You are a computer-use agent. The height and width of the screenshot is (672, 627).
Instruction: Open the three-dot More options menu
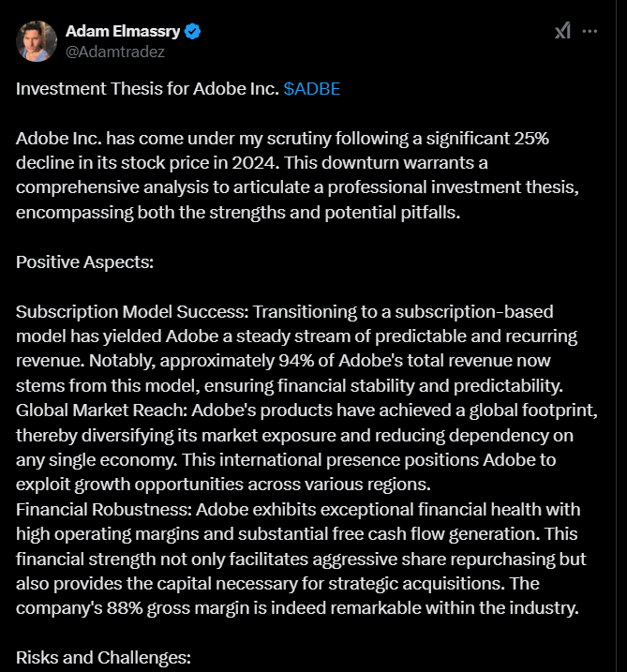(590, 31)
